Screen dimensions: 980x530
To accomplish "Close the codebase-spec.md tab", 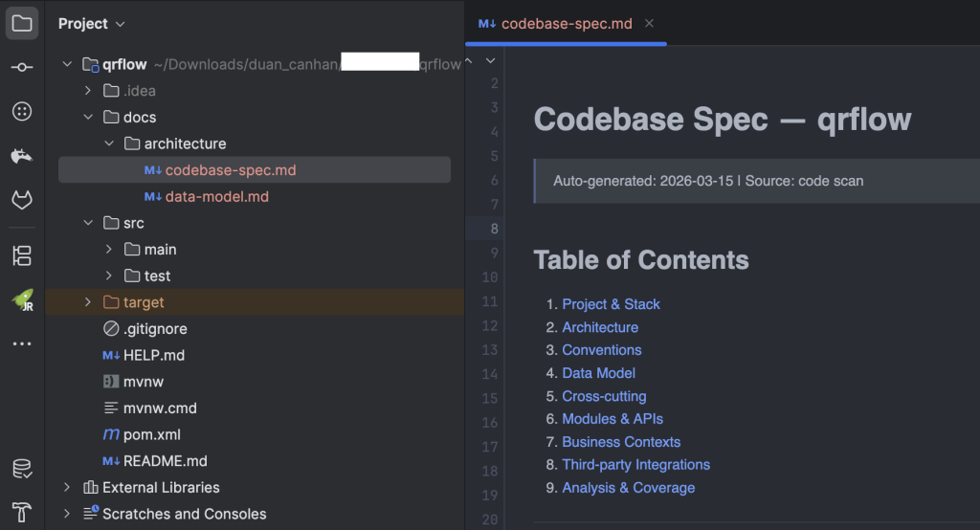I will pos(649,23).
